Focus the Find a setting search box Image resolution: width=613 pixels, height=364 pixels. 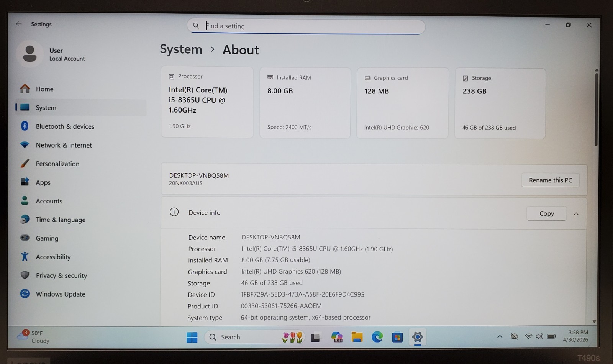[x=306, y=26]
